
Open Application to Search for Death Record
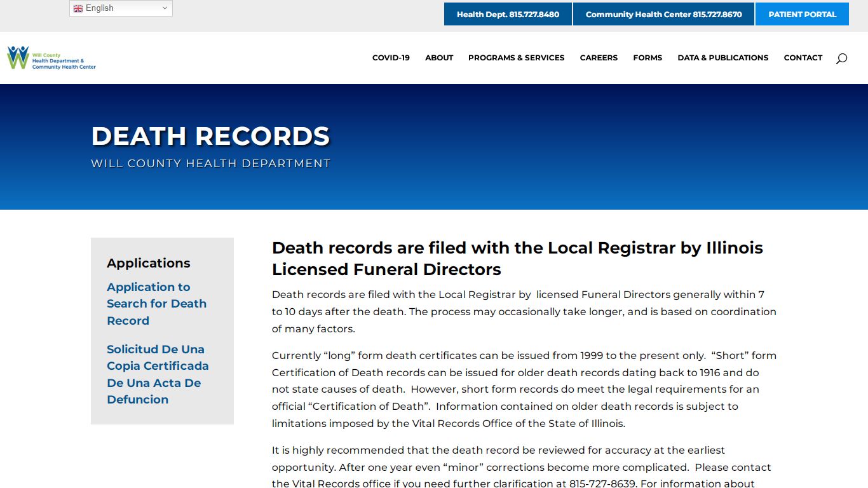(156, 304)
